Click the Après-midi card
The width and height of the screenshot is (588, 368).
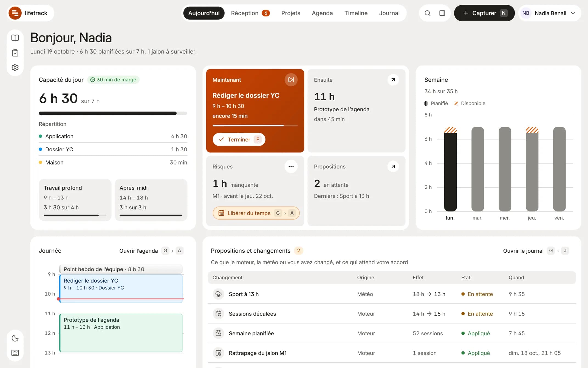[151, 200]
